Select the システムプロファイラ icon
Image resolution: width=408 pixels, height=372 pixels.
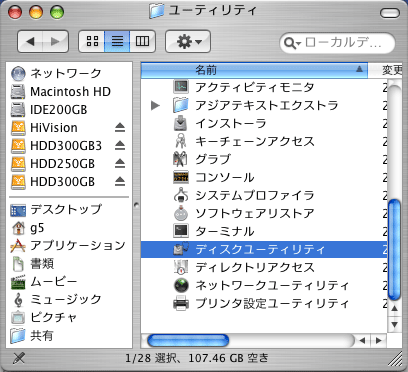point(181,195)
